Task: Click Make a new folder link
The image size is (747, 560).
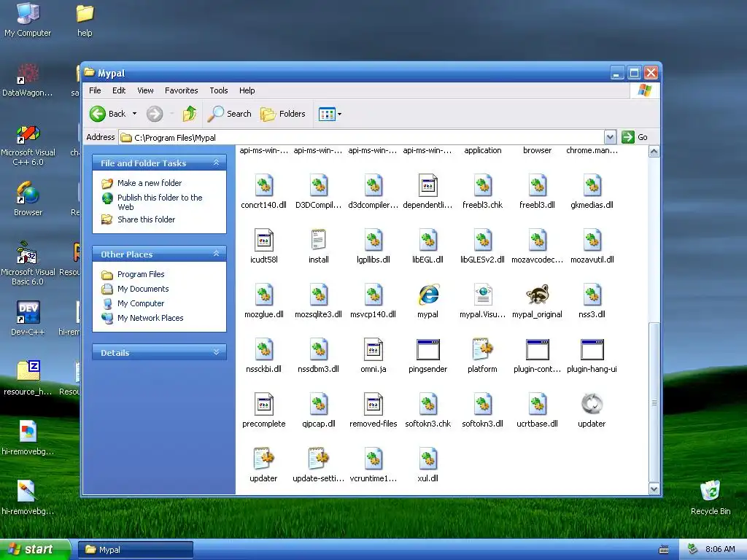Action: 149,183
